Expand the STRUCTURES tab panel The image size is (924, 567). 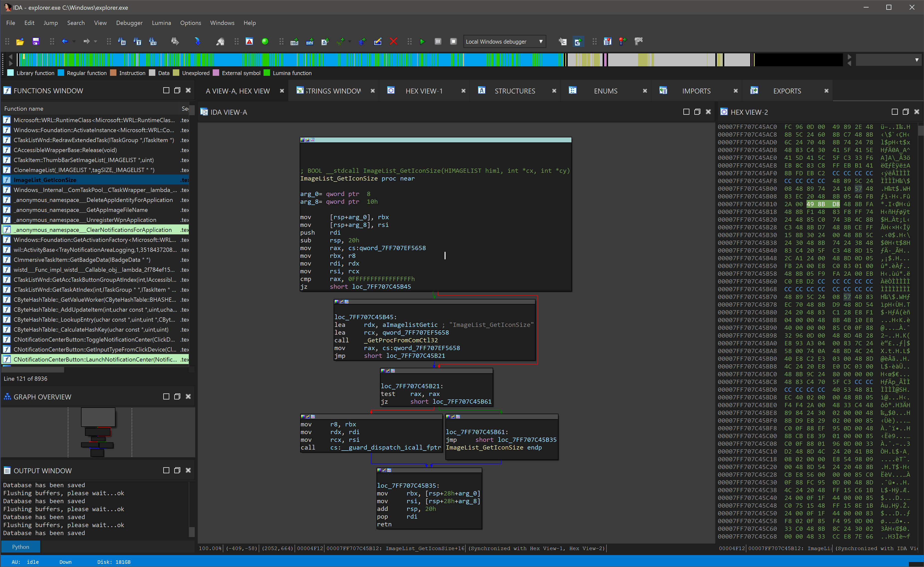515,91
